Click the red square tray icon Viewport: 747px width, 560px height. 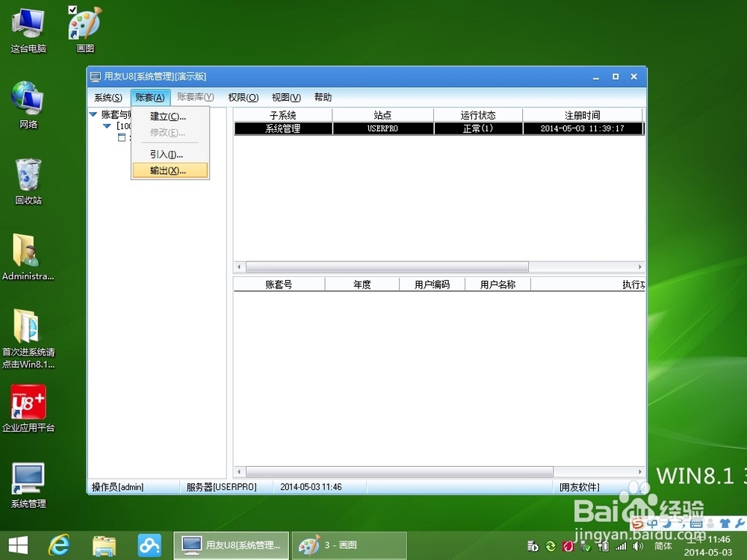(x=568, y=547)
